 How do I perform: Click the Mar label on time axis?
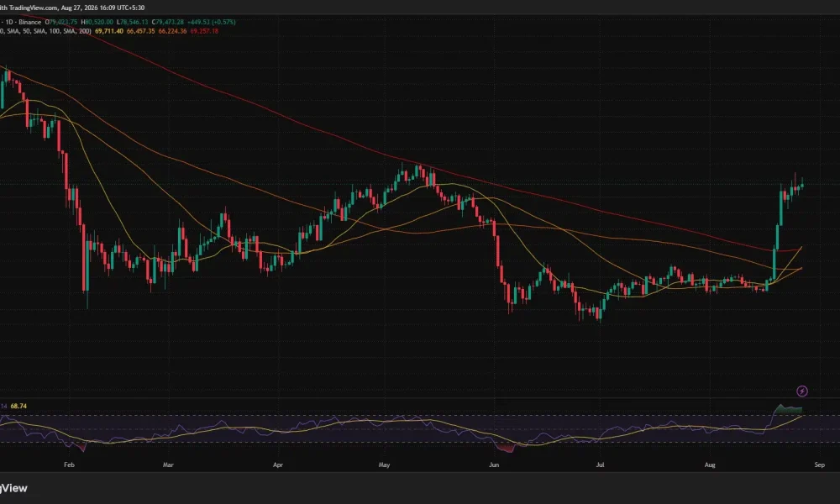[168, 465]
